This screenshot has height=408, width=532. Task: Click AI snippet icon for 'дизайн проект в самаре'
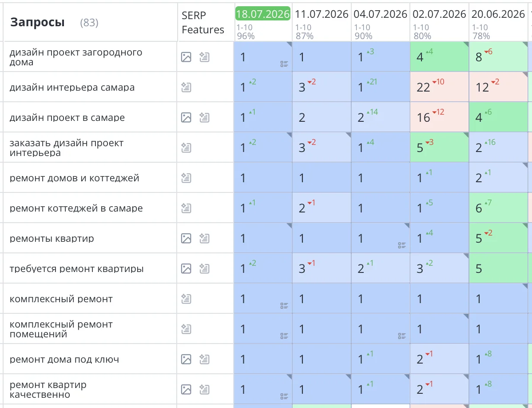coord(204,117)
